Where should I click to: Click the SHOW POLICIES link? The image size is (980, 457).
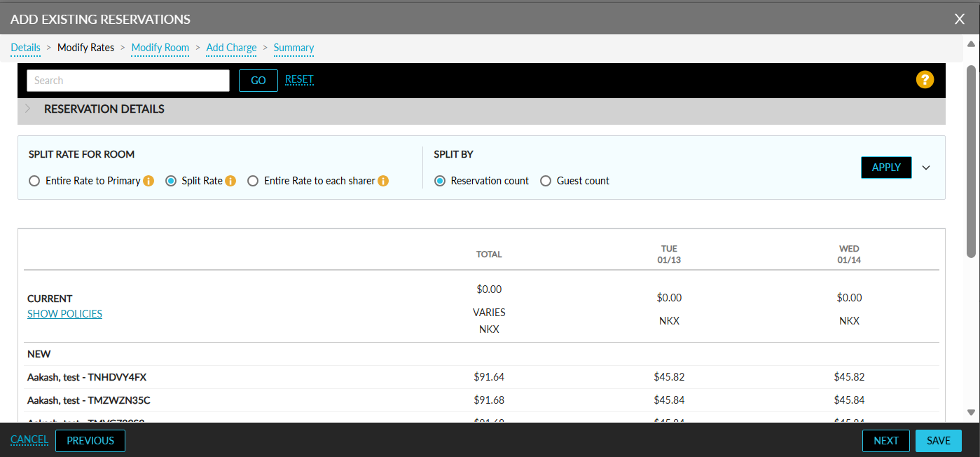[x=64, y=314]
